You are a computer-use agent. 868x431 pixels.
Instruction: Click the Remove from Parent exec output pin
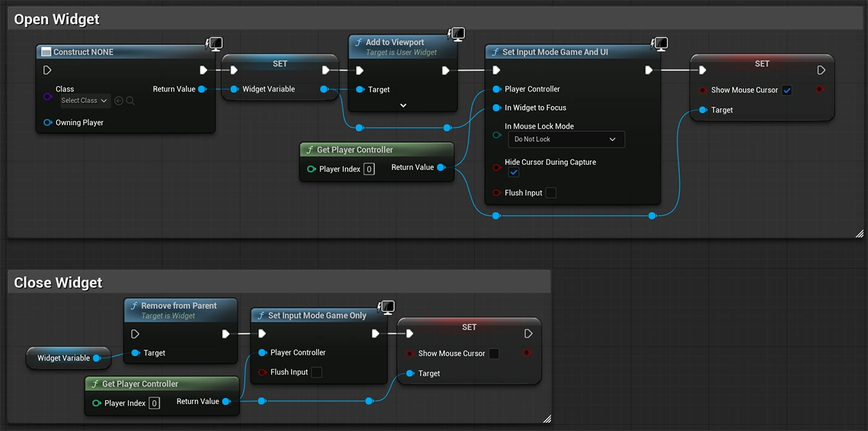point(226,334)
